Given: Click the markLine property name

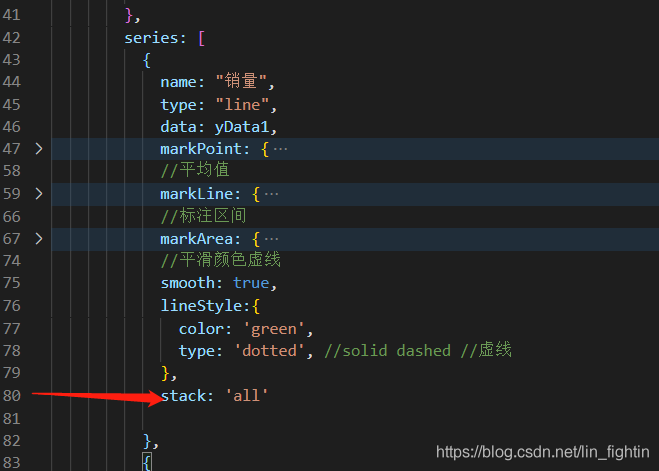Looking at the screenshot, I should (196, 194).
